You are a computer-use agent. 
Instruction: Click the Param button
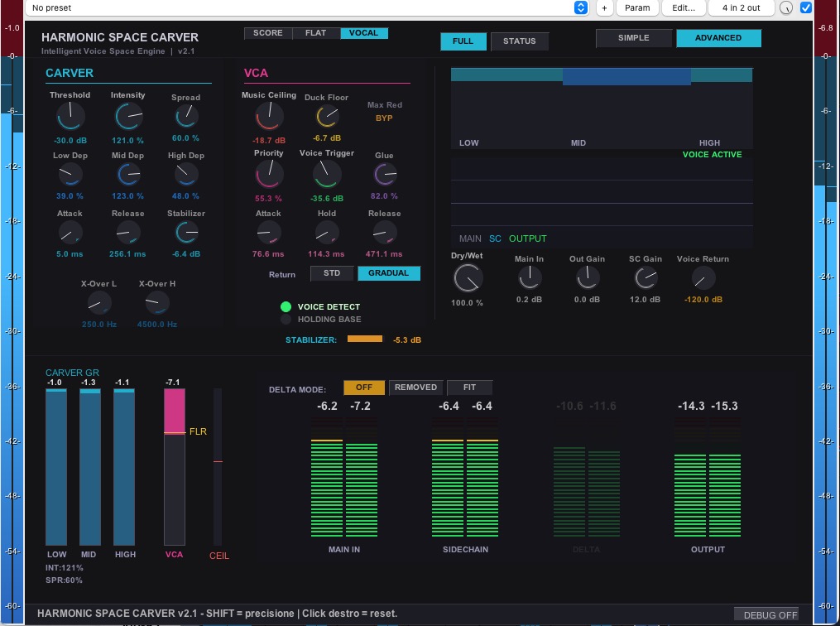(x=637, y=7)
